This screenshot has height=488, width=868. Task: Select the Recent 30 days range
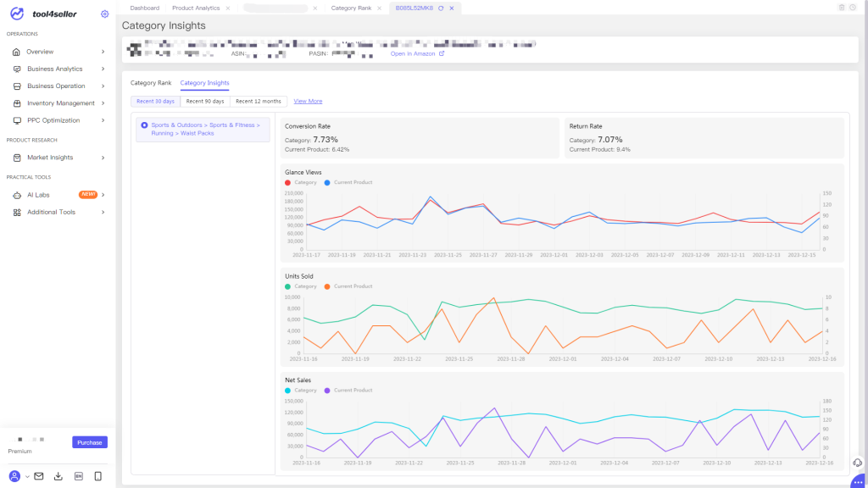pyautogui.click(x=156, y=102)
